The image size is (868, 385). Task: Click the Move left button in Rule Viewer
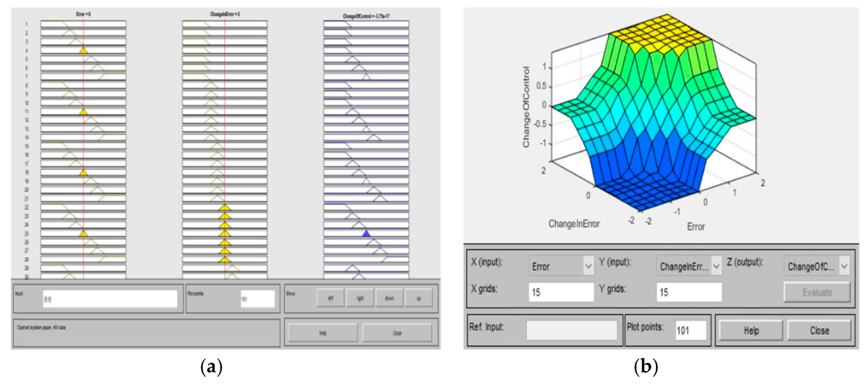330,298
